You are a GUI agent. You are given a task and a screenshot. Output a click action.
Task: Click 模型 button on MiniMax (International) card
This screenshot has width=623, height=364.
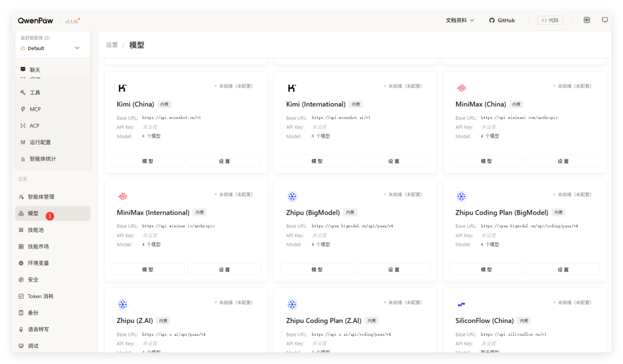[148, 269]
